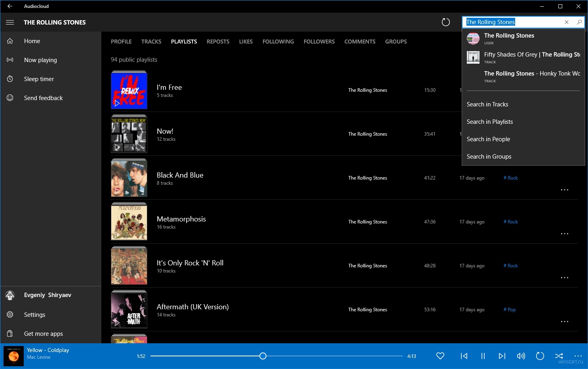Screen dimensions: 588x369
Task: Open more options for Metamorphosis playlist
Action: (564, 234)
